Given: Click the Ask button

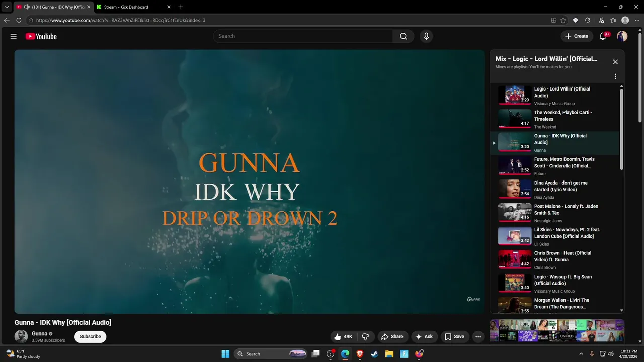Looking at the screenshot, I should pyautogui.click(x=424, y=337).
